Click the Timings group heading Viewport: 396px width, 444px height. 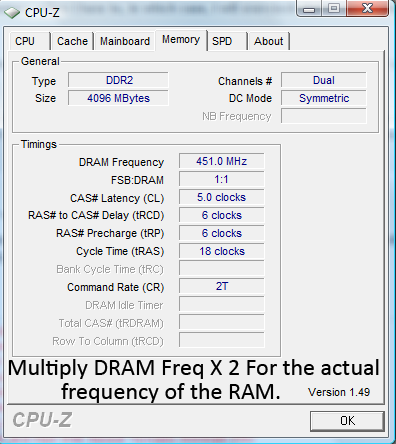39,145
